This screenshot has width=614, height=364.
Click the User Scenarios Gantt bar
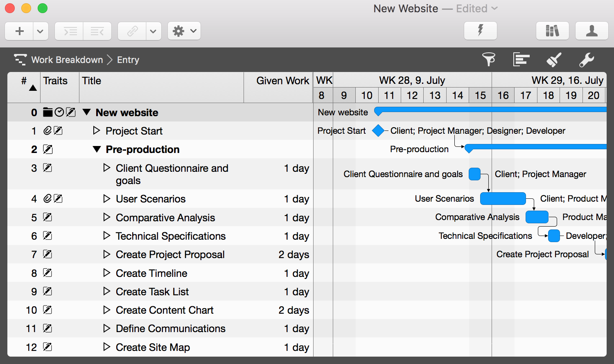click(x=503, y=199)
